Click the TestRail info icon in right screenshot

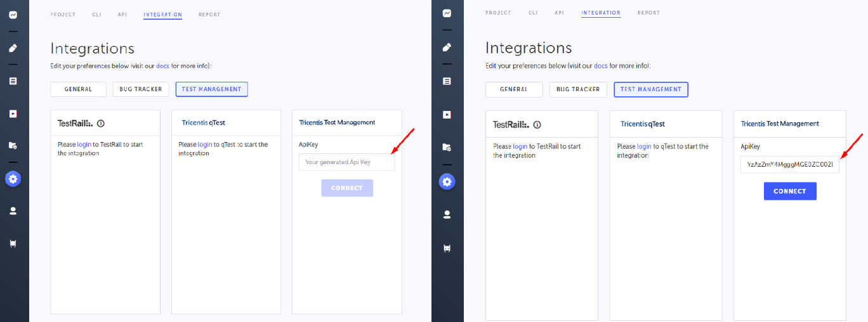coord(538,125)
